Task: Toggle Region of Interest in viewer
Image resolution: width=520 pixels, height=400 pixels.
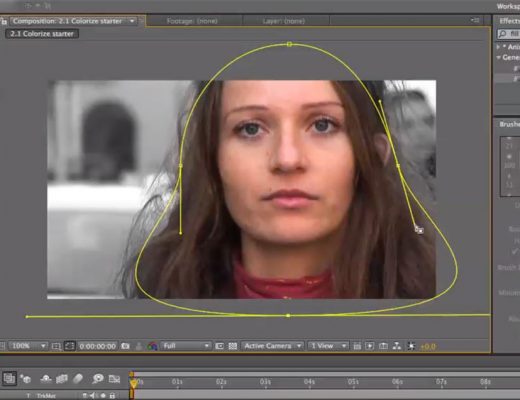Action: [x=219, y=346]
